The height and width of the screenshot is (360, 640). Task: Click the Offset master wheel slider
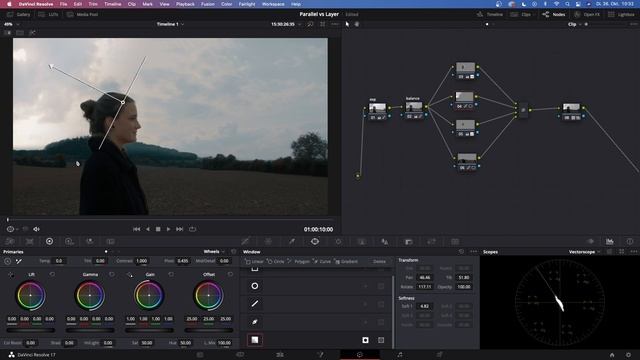(209, 330)
